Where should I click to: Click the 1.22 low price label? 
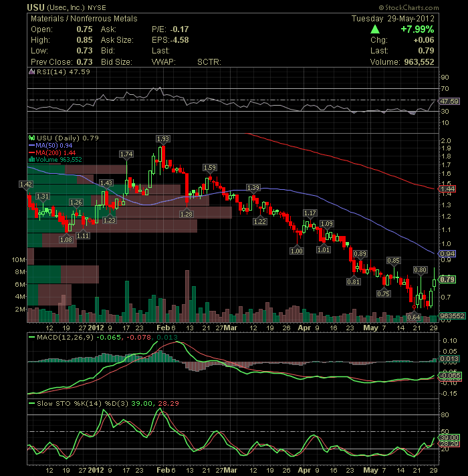tap(260, 221)
